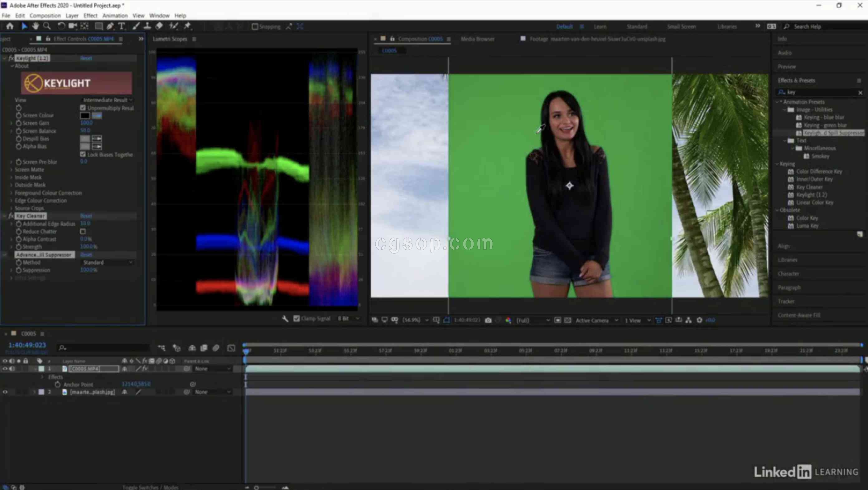Enable the Reduce Chatter checkbox

tap(83, 231)
